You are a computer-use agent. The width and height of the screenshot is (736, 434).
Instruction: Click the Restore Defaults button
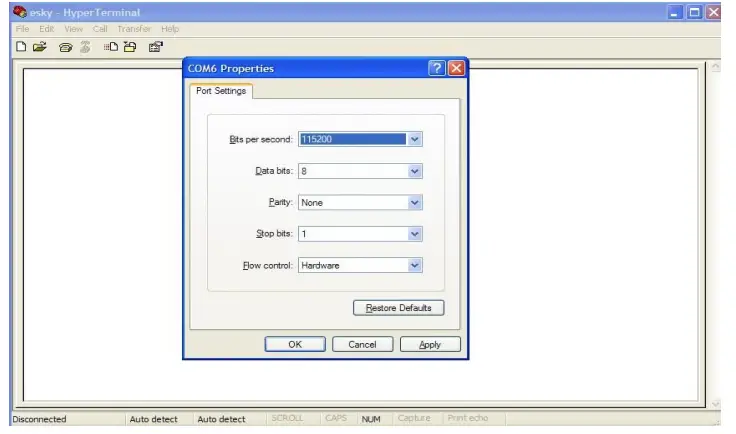click(x=399, y=308)
